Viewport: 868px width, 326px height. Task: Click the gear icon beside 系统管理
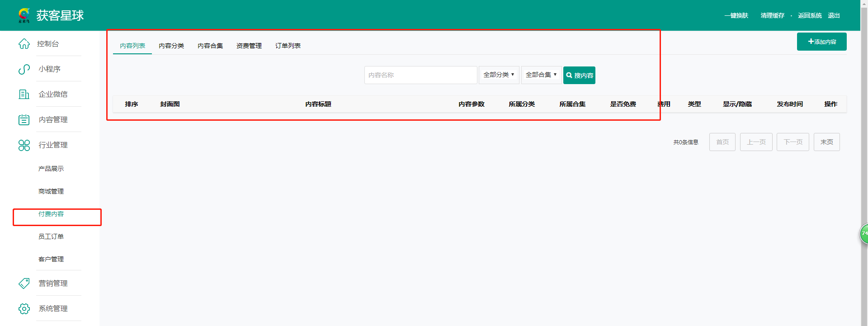pos(24,309)
